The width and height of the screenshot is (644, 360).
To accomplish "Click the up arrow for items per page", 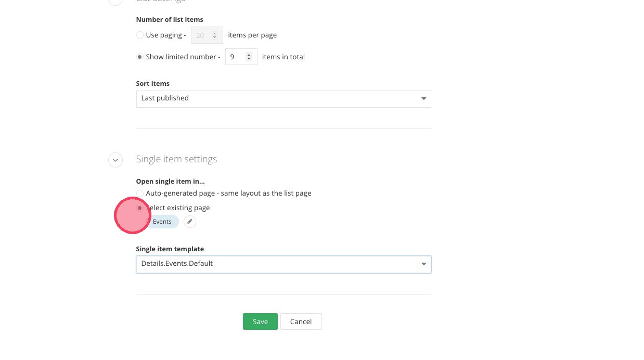I will (215, 33).
